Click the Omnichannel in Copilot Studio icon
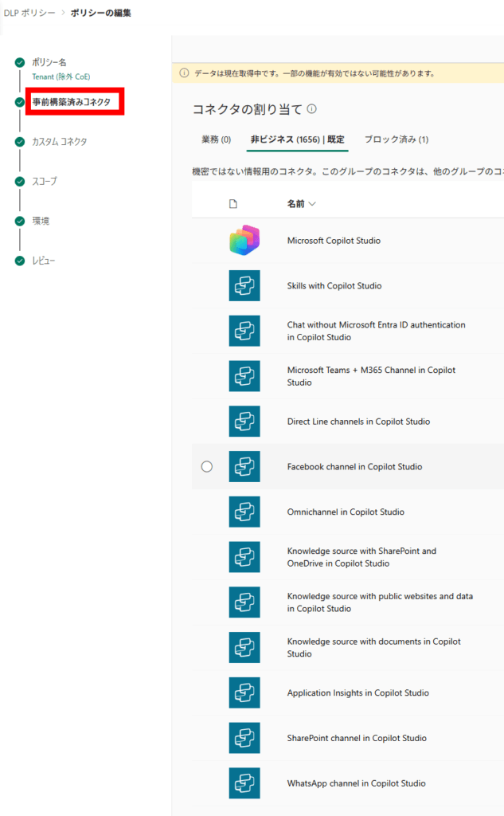 [x=244, y=512]
